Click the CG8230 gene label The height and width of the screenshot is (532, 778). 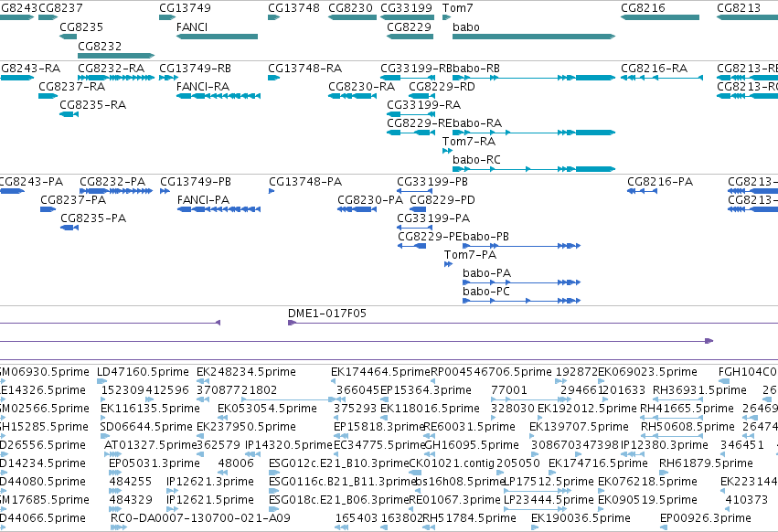pos(350,8)
